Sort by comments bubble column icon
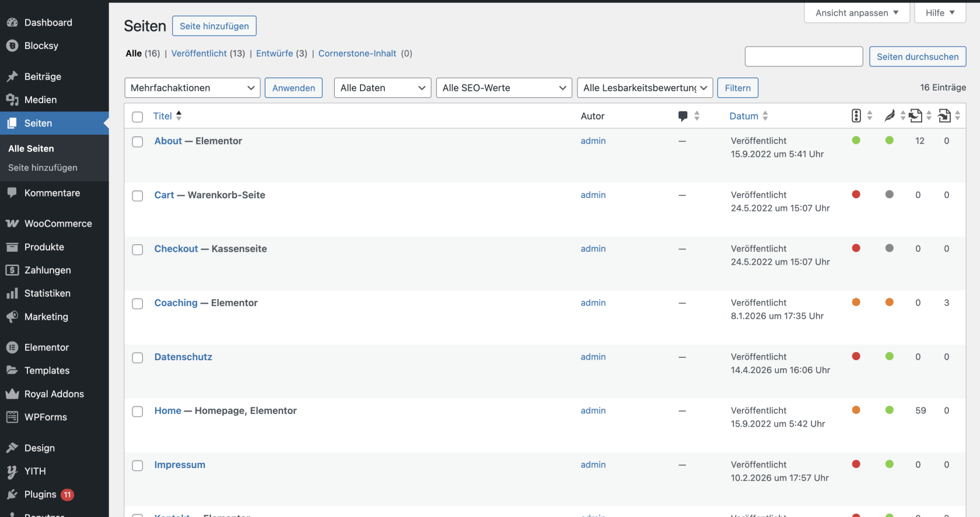This screenshot has height=517, width=980. pyautogui.click(x=682, y=116)
